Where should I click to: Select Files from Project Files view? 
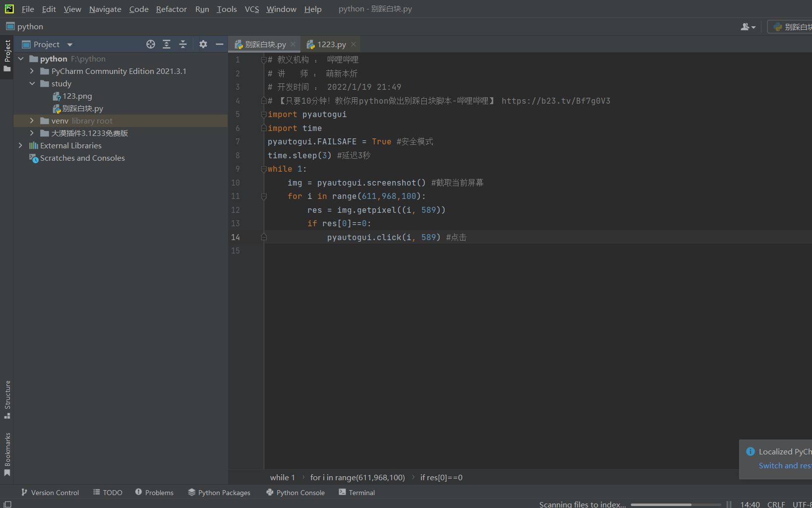pos(150,44)
